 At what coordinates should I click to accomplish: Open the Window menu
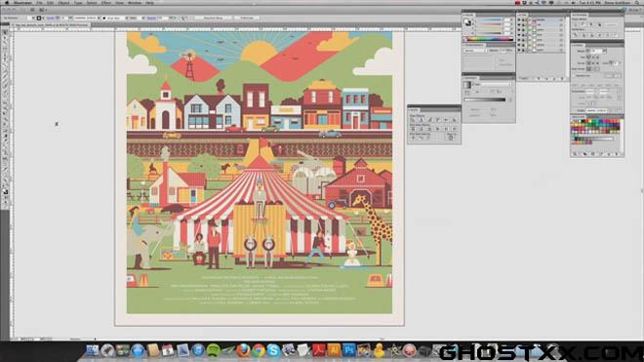tap(135, 3)
